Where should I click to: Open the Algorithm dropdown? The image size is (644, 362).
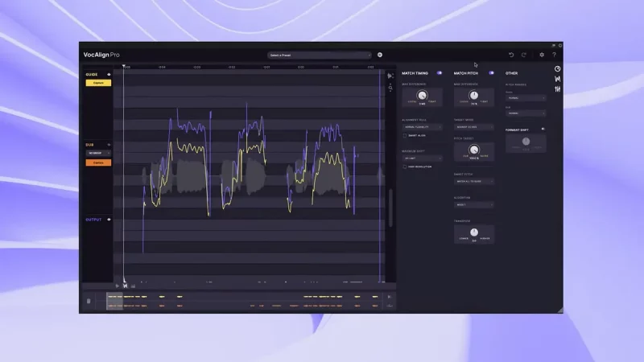(x=473, y=204)
